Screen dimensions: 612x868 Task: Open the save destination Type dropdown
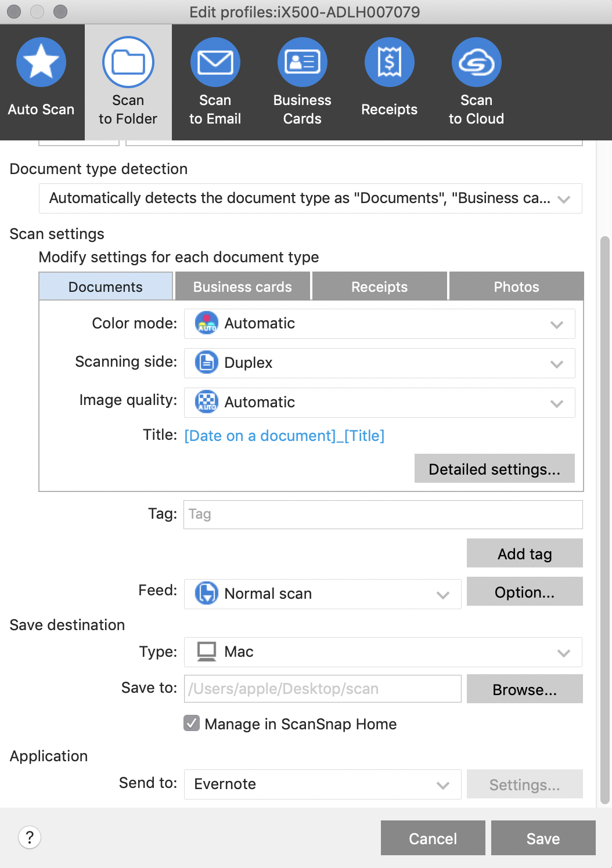[x=383, y=652]
